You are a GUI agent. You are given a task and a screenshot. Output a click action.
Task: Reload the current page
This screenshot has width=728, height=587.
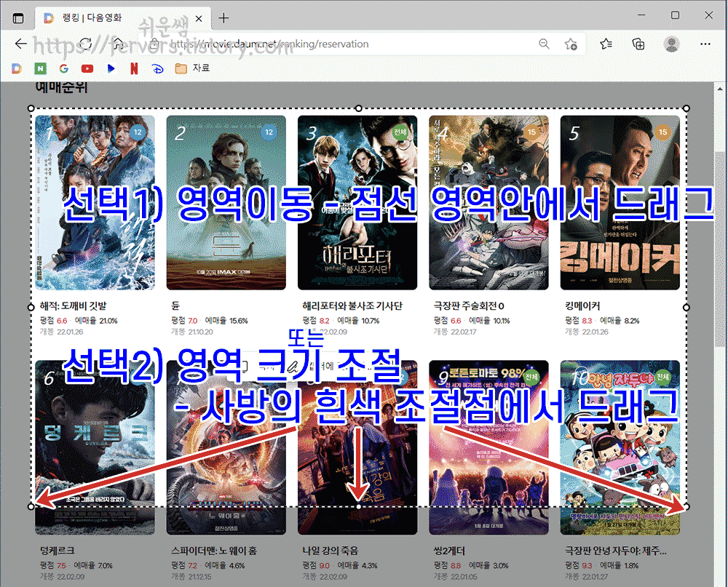pyautogui.click(x=86, y=44)
